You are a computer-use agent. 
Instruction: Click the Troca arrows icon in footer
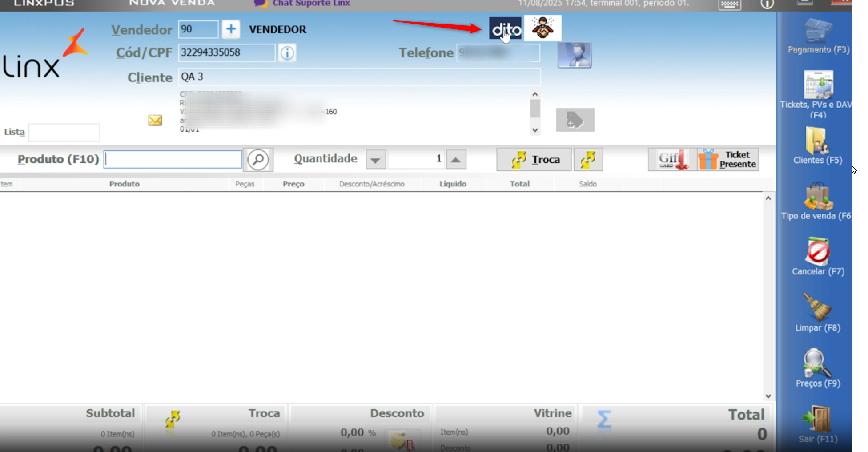click(173, 419)
